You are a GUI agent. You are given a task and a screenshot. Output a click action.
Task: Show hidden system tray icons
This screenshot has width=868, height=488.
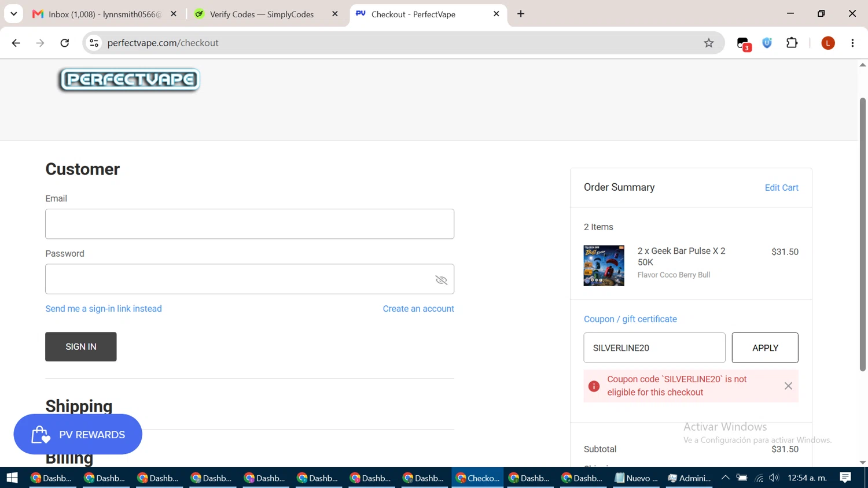click(x=725, y=478)
